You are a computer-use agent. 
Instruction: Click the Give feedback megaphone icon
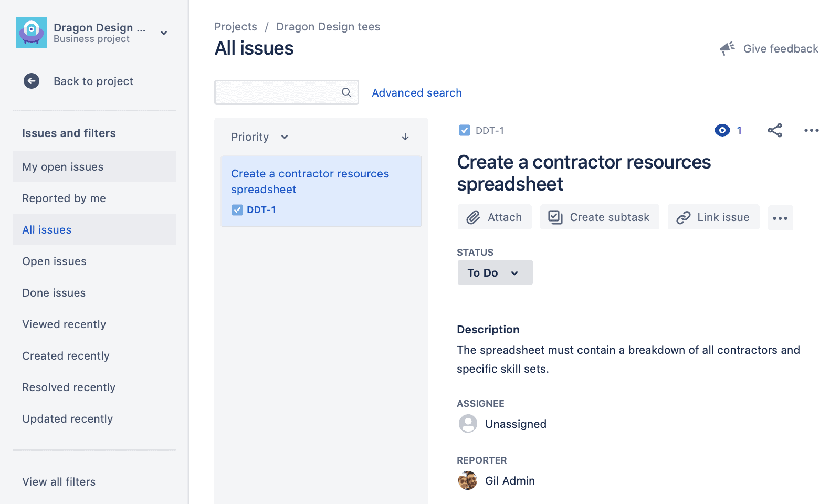(x=727, y=48)
